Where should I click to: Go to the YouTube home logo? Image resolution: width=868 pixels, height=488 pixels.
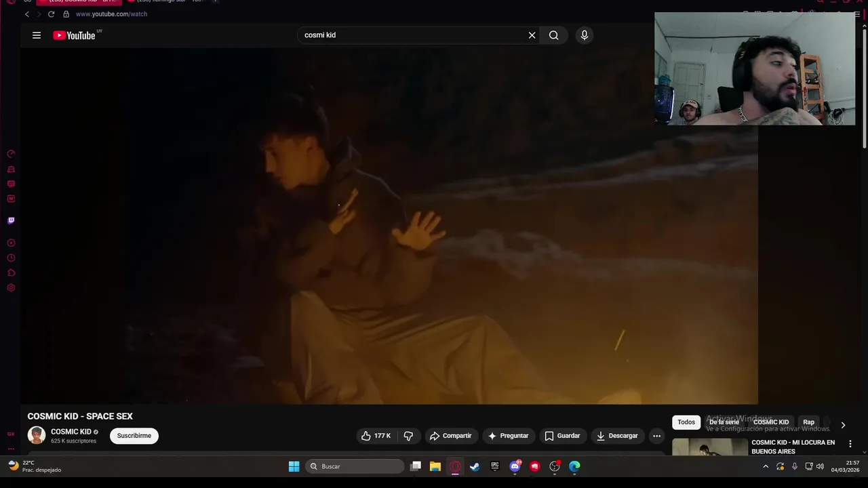[75, 35]
